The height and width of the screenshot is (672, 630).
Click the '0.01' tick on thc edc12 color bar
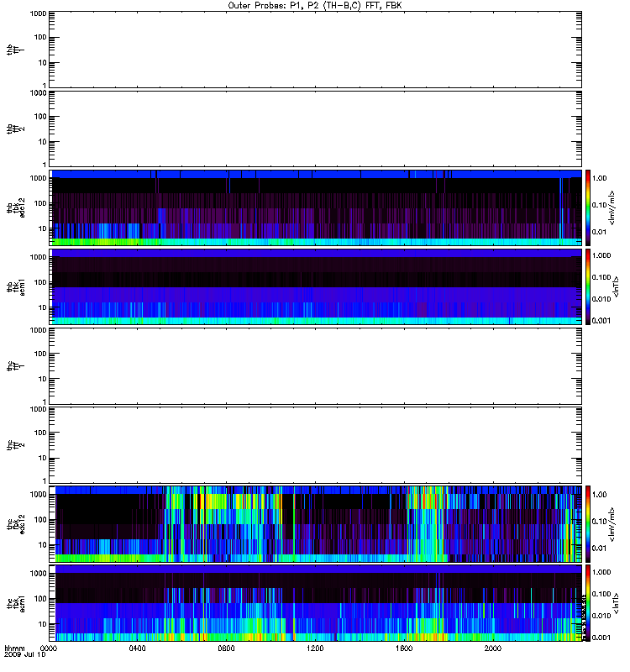click(600, 549)
